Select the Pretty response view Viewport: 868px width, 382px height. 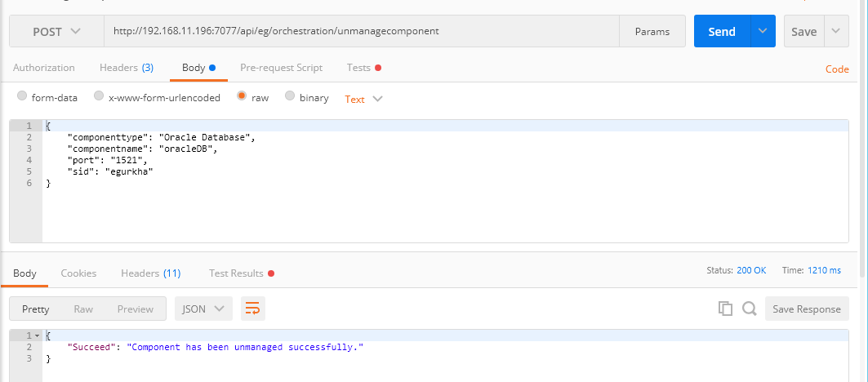(x=35, y=309)
